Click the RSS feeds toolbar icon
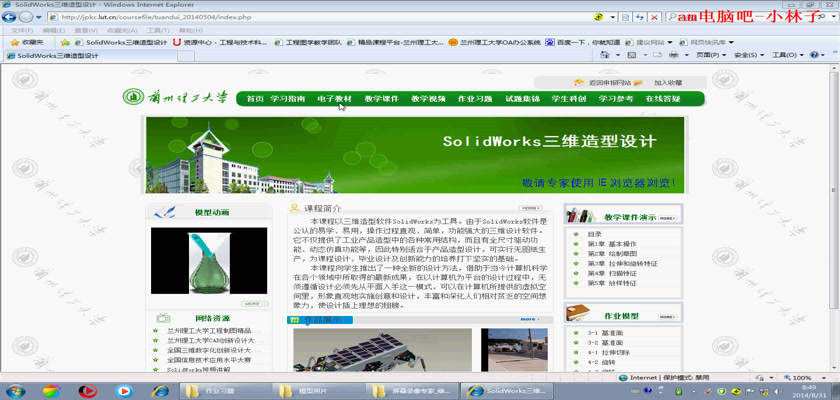This screenshot has width=840, height=400. click(632, 55)
